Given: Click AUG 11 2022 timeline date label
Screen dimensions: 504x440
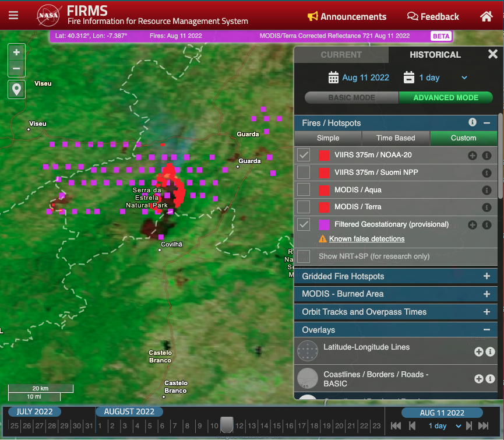Looking at the screenshot, I should (442, 413).
